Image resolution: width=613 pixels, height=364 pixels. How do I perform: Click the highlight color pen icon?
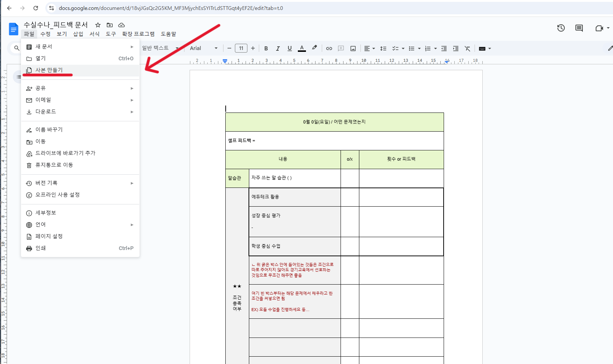click(x=314, y=48)
